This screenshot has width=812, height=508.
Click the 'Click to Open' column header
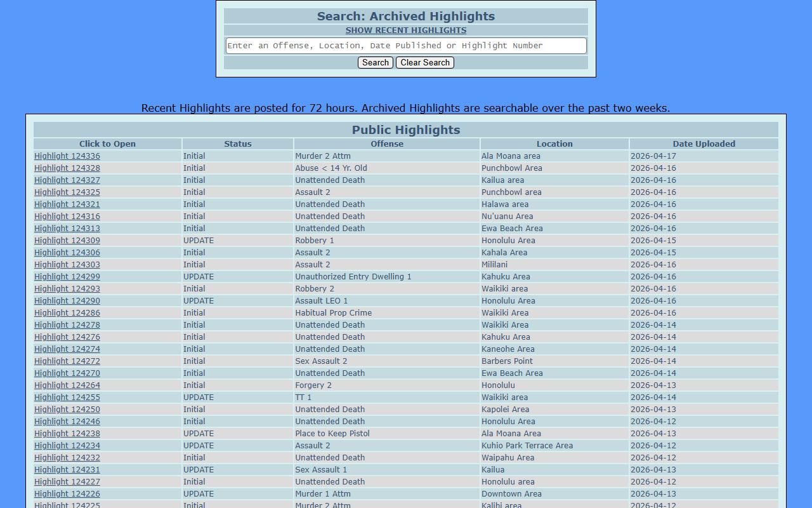[x=108, y=144]
